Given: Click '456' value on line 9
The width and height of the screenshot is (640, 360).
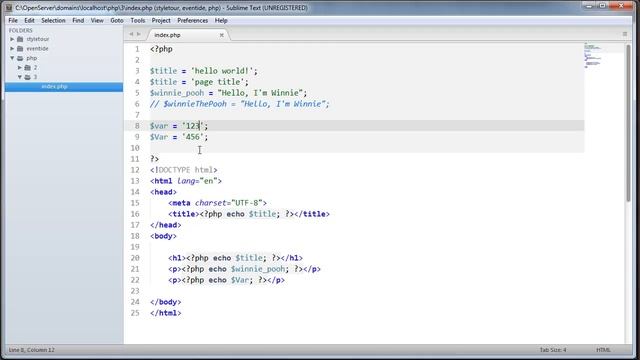Looking at the screenshot, I should point(193,137).
